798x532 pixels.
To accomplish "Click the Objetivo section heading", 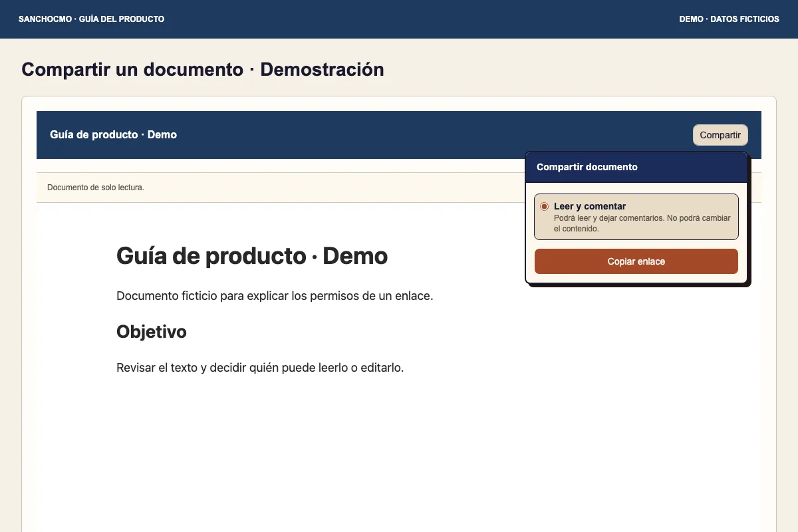I will point(152,331).
